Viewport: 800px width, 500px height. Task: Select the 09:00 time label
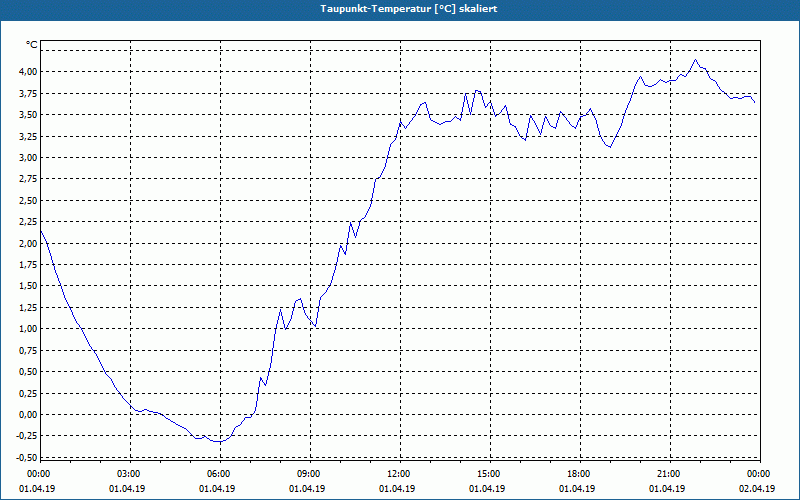[x=309, y=474]
